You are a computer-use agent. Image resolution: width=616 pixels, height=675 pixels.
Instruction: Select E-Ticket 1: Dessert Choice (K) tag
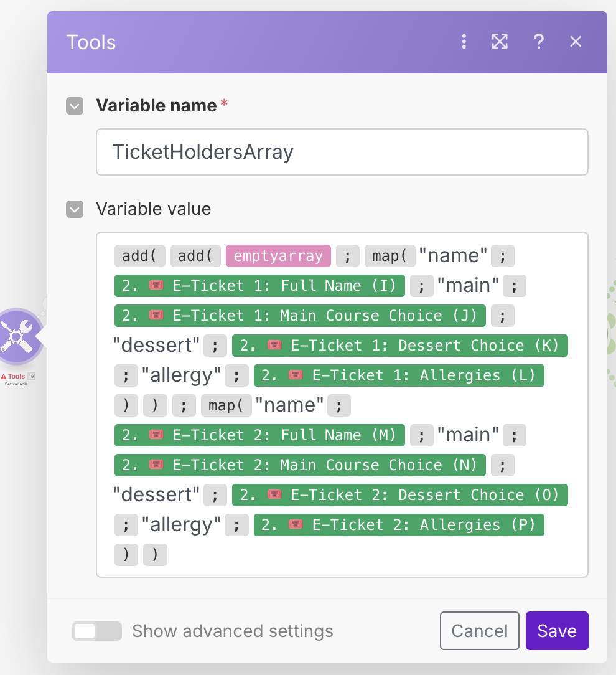(400, 346)
